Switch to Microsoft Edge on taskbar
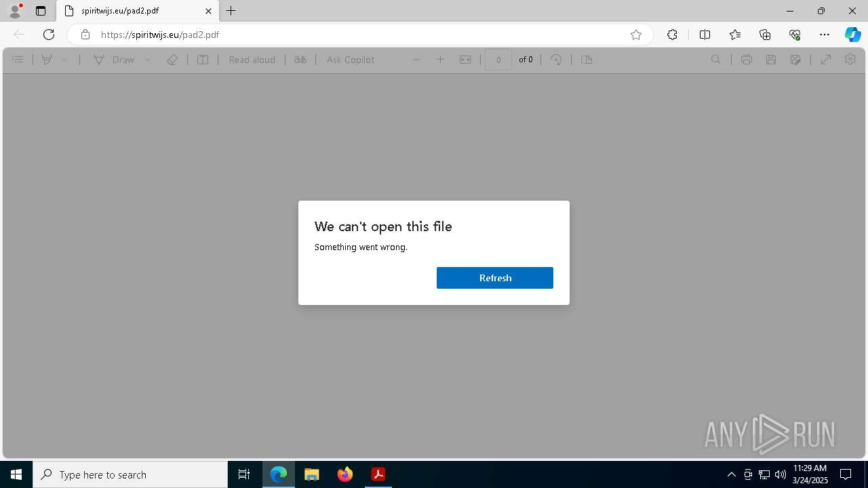The height and width of the screenshot is (488, 868). click(x=279, y=474)
